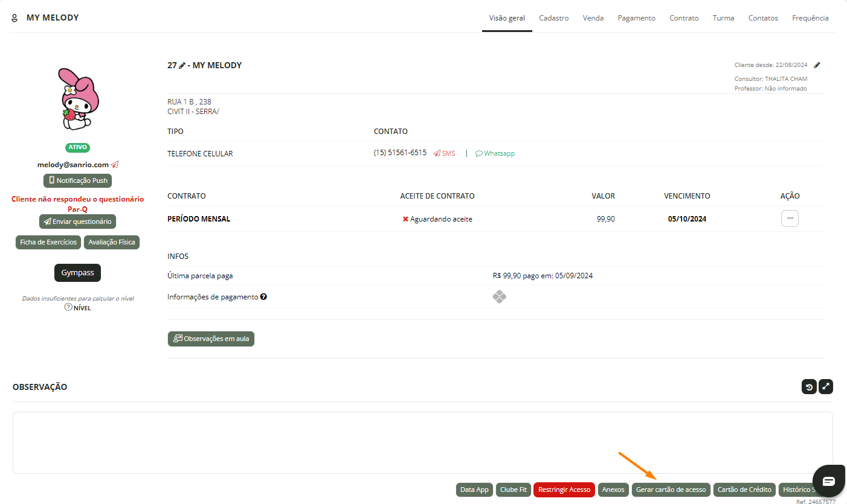Open Ficha de Exercícios
The width and height of the screenshot is (847, 504).
[x=48, y=242]
